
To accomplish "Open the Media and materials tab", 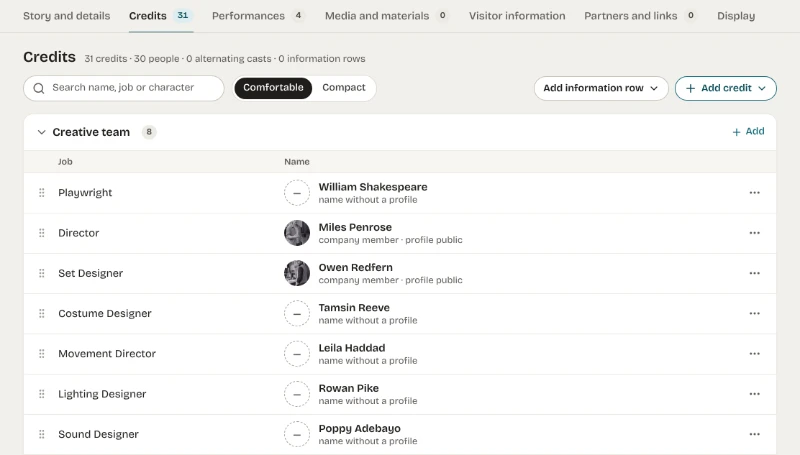I will coord(387,16).
